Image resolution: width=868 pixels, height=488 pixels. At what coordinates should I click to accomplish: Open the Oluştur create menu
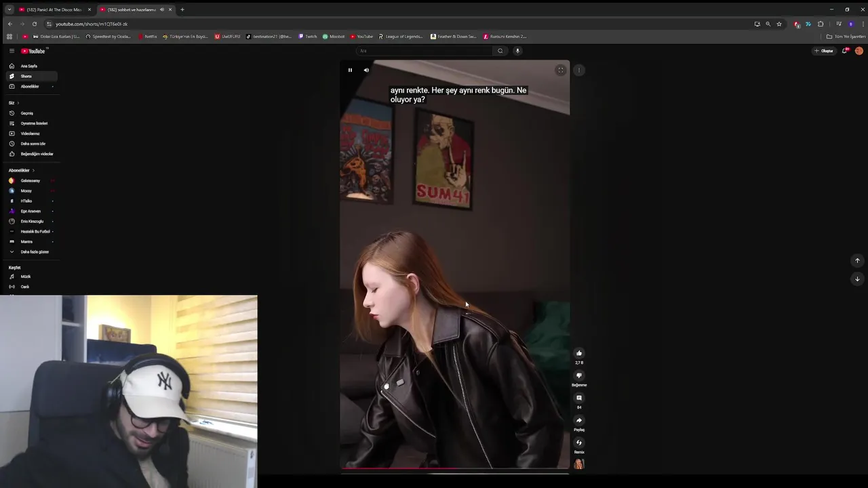[825, 51]
